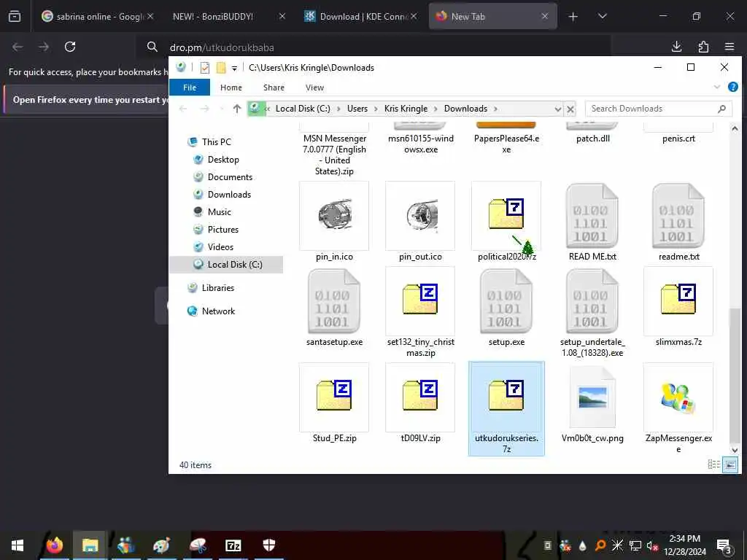Open Customize Quick Access Toolbar dropdown
Viewport: 747px width, 560px height.
pyautogui.click(x=234, y=68)
